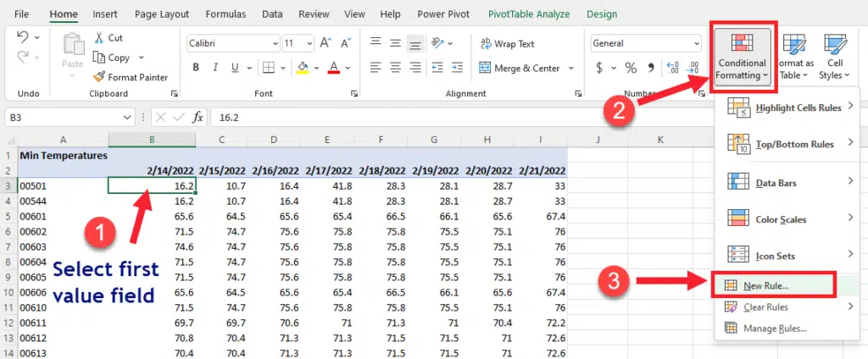
Task: Expand the General number format dropdown
Action: click(699, 43)
